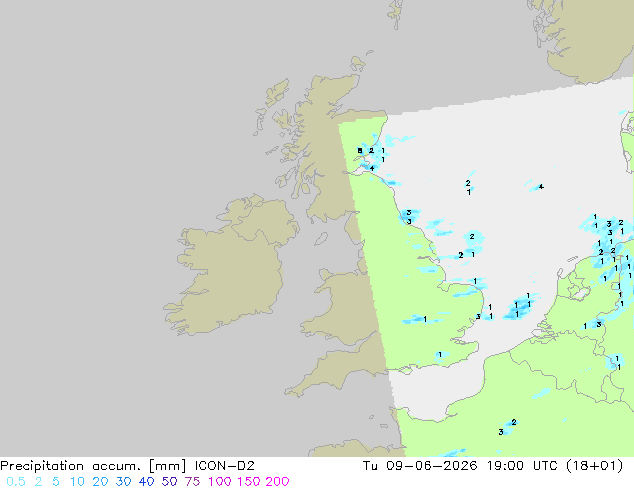This screenshot has height=490, width=634.
Task: Select the 100 mm legend value
Action: click(220, 482)
